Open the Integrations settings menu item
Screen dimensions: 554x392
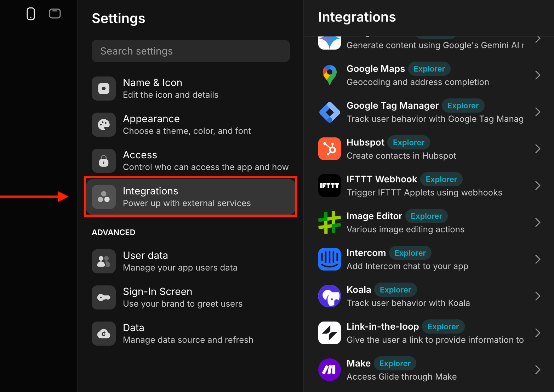[190, 197]
